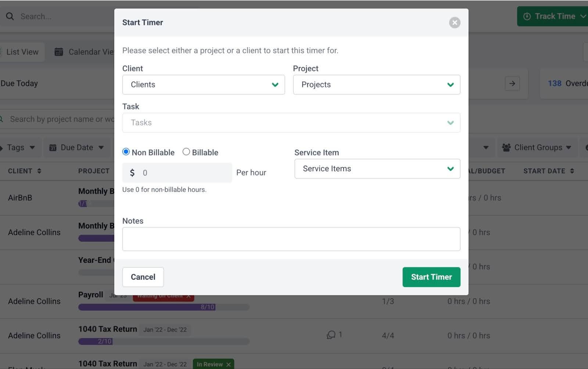The image size is (588, 369).
Task: Click the Track Time clock icon
Action: click(527, 17)
